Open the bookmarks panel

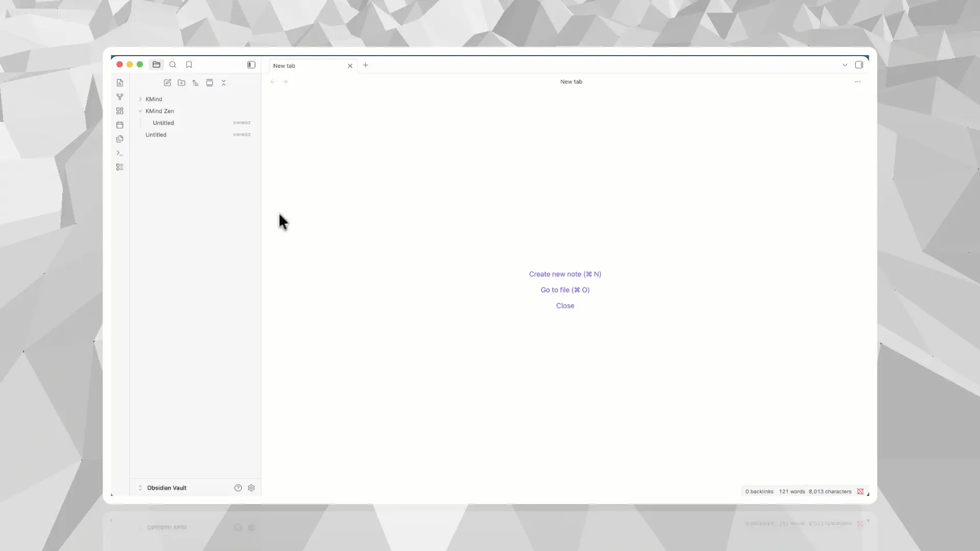189,65
